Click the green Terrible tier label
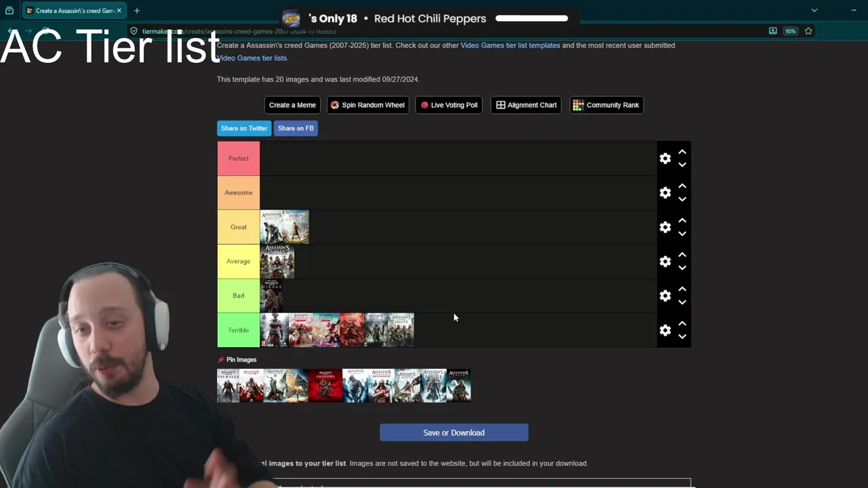The width and height of the screenshot is (868, 488). tap(239, 330)
